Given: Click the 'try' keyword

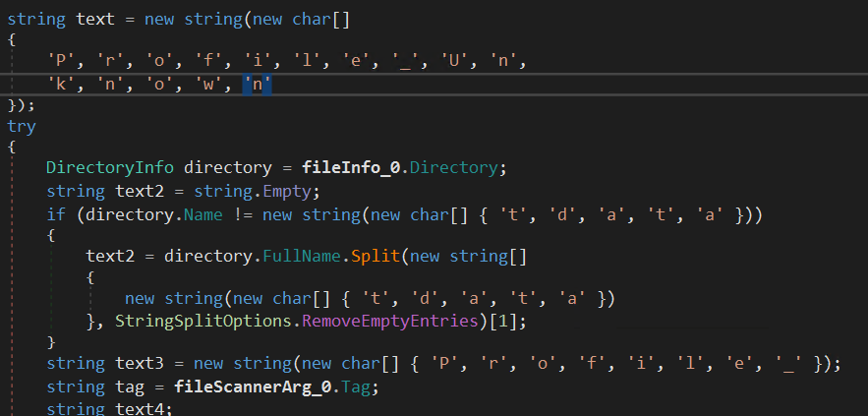Looking at the screenshot, I should point(20,127).
